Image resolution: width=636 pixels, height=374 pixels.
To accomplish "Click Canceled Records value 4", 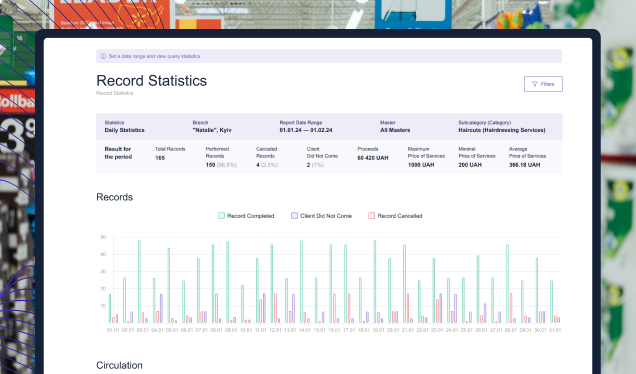I will coord(258,165).
